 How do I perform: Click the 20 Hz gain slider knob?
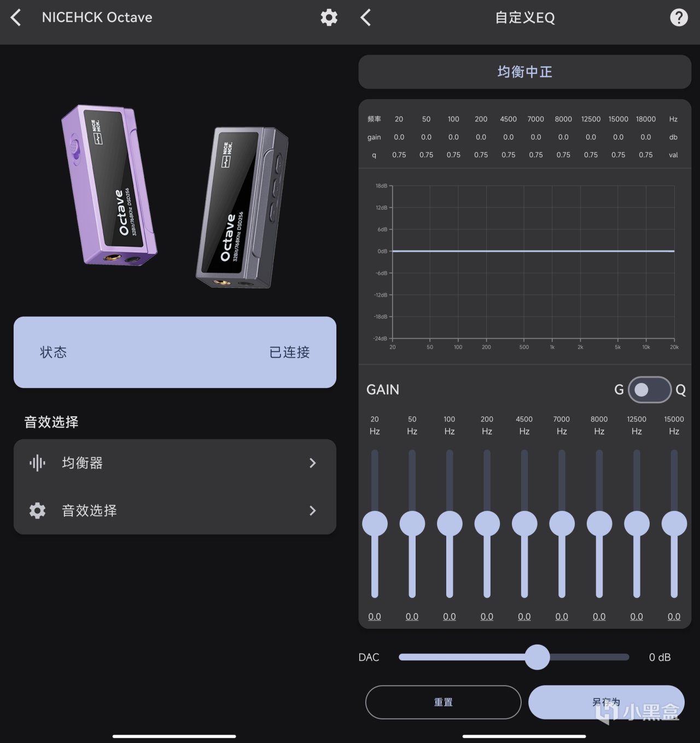[x=375, y=524]
